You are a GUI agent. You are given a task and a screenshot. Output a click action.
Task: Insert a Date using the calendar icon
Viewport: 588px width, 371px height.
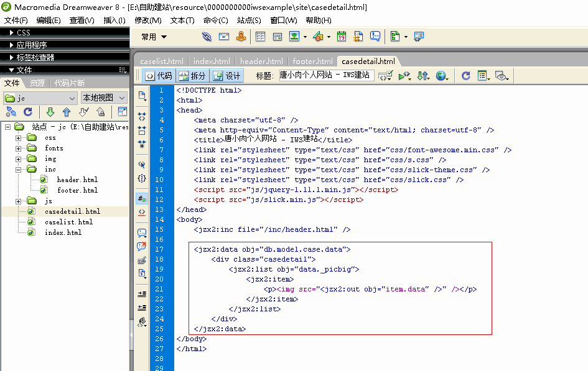point(342,36)
